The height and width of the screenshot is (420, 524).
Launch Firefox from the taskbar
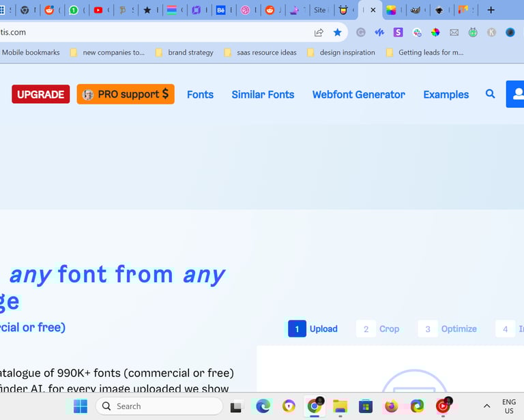pos(392,406)
